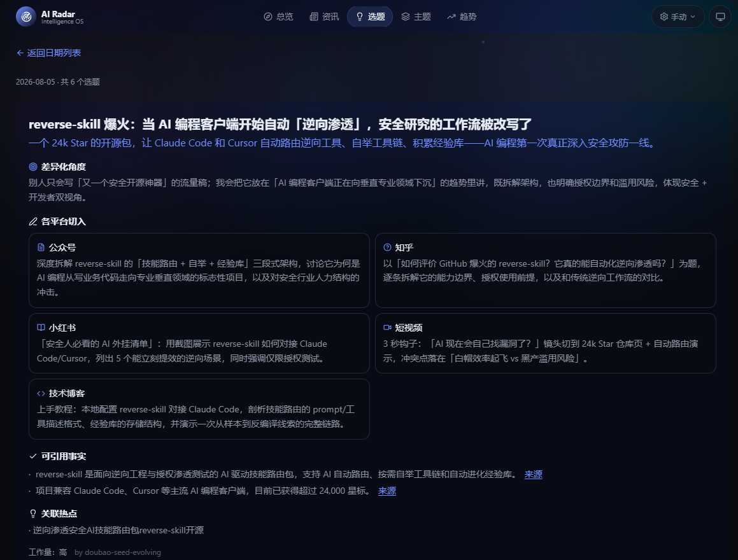The image size is (738, 560).
Task: Select the 短视频 platform card description
Action: coord(541,351)
